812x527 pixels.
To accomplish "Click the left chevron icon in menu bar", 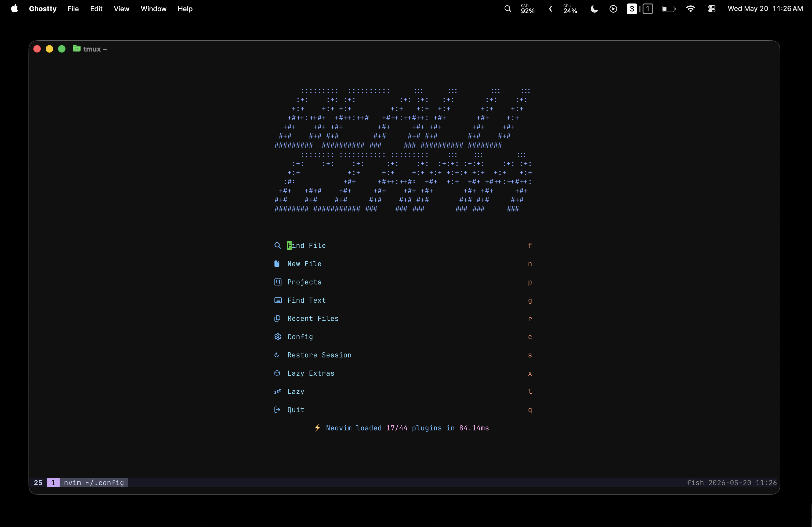I will pyautogui.click(x=550, y=9).
